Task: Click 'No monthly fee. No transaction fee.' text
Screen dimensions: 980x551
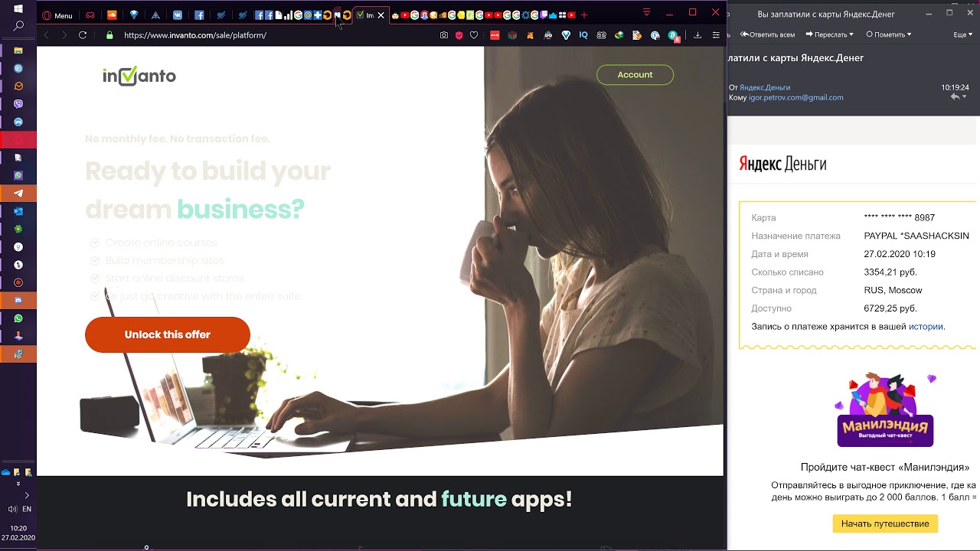Action: point(178,139)
